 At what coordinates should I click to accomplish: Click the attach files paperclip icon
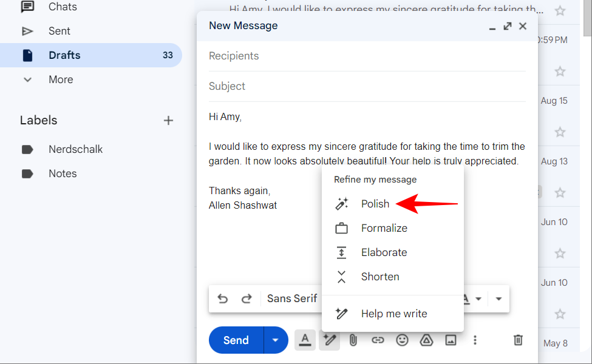point(353,340)
